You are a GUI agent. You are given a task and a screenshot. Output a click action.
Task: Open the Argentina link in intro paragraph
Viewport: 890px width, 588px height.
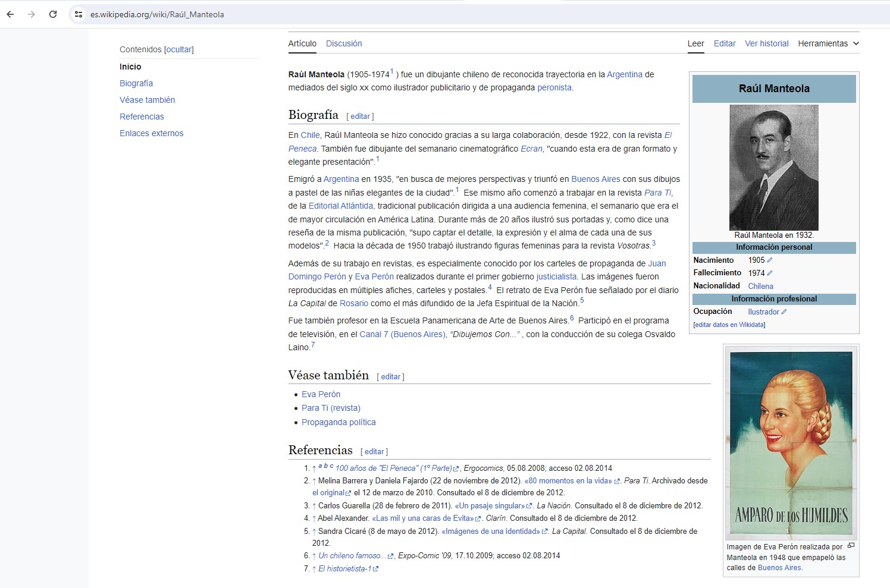pyautogui.click(x=625, y=74)
